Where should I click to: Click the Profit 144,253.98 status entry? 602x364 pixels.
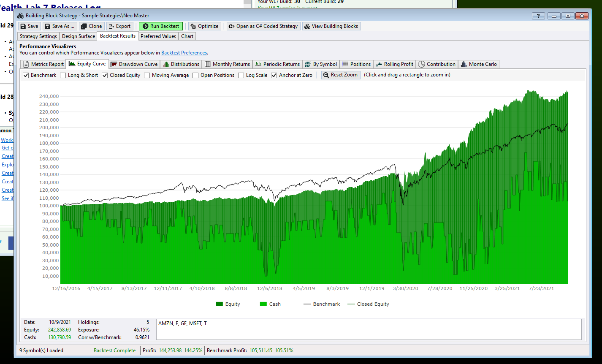[x=172, y=350]
